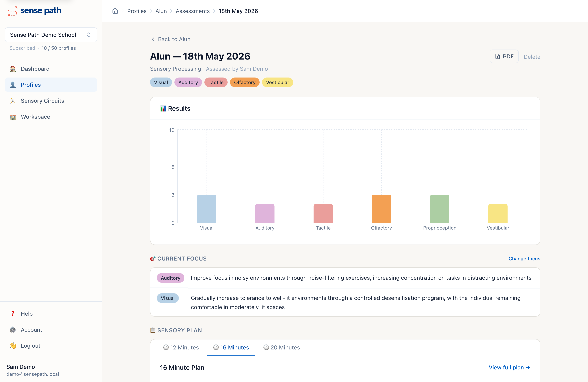Open Account in the sidebar
This screenshot has width=588, height=382.
[51, 330]
